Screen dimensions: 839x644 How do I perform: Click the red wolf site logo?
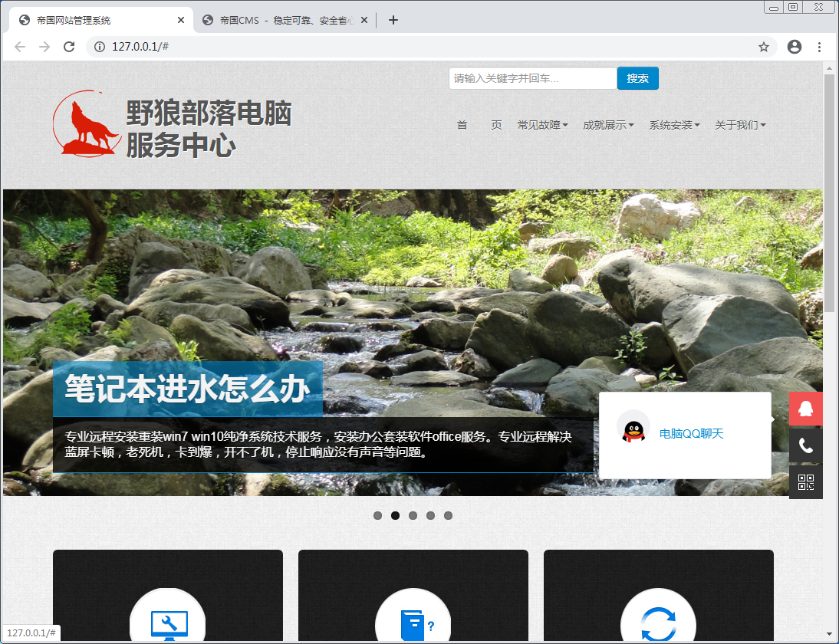tap(87, 123)
